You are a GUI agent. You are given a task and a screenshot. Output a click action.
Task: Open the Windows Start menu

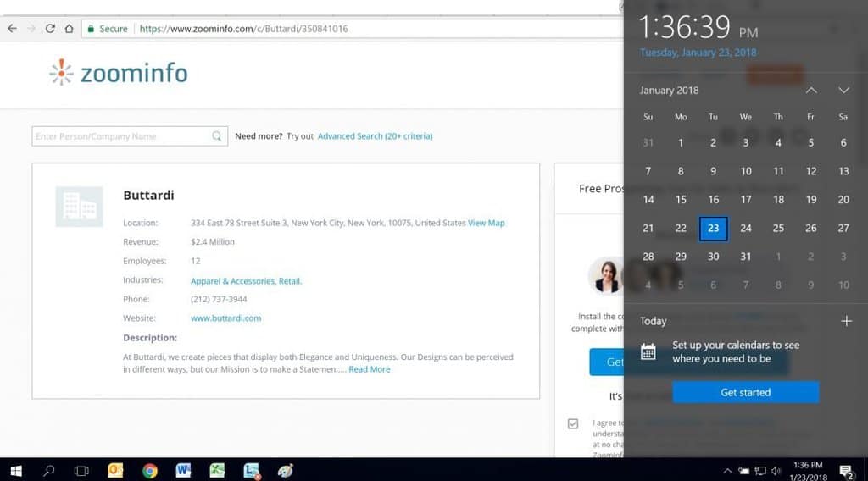point(15,470)
